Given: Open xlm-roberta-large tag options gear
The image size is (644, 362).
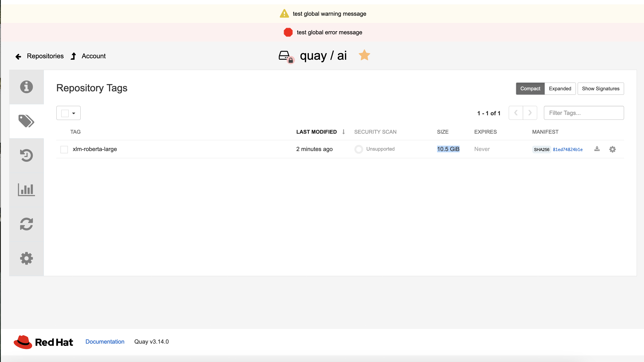Looking at the screenshot, I should (612, 149).
